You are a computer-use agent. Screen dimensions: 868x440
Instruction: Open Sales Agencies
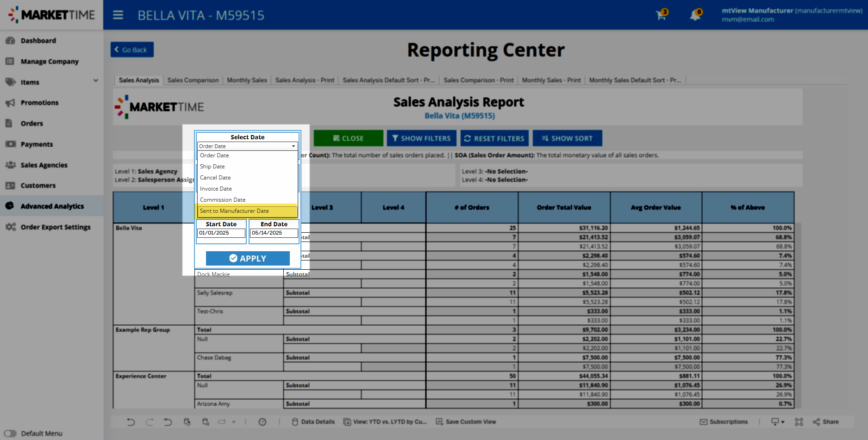[44, 165]
